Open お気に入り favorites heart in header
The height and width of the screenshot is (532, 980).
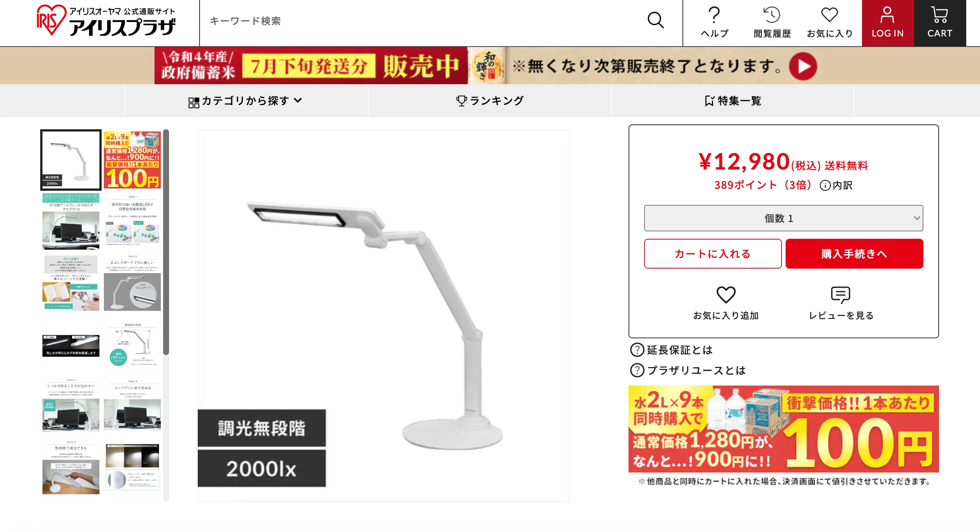(x=829, y=15)
